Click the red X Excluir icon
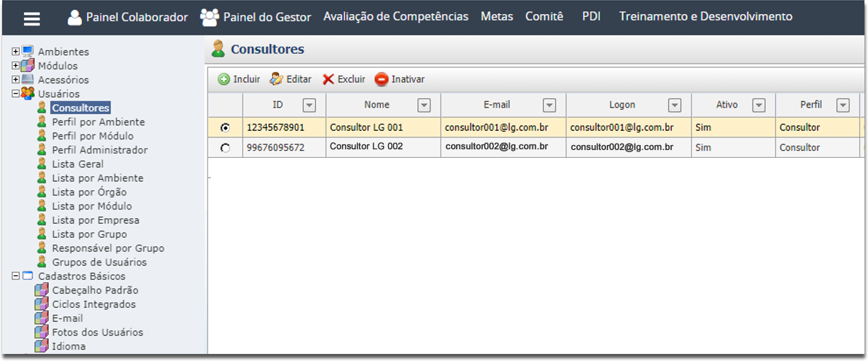This screenshot has height=361, width=868. tap(329, 79)
